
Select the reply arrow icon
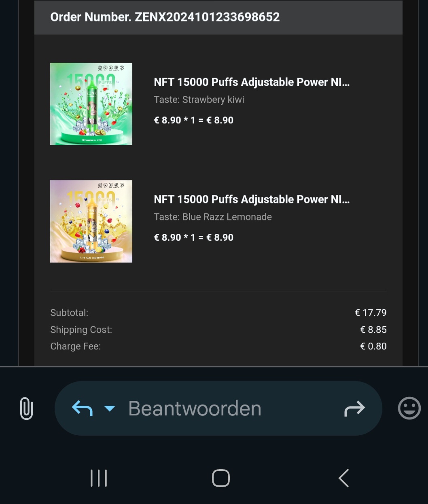click(81, 409)
